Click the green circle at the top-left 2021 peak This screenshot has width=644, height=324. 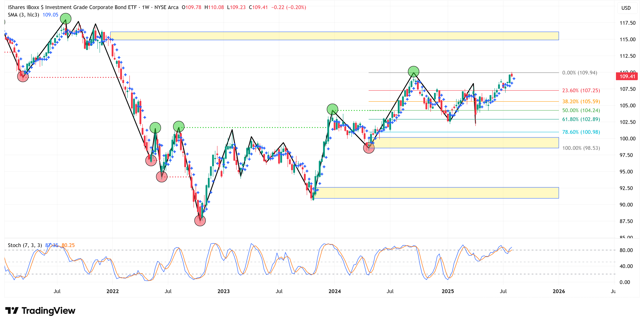coord(66,18)
